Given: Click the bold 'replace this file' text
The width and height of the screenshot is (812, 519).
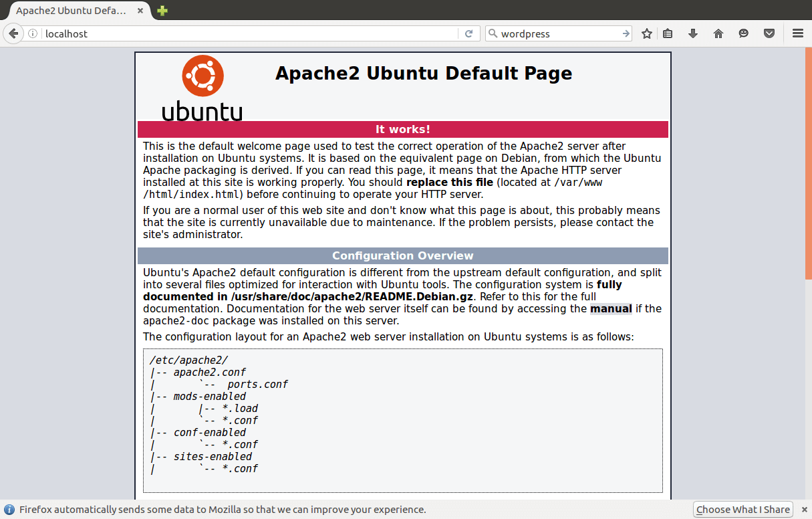Looking at the screenshot, I should click(450, 183).
